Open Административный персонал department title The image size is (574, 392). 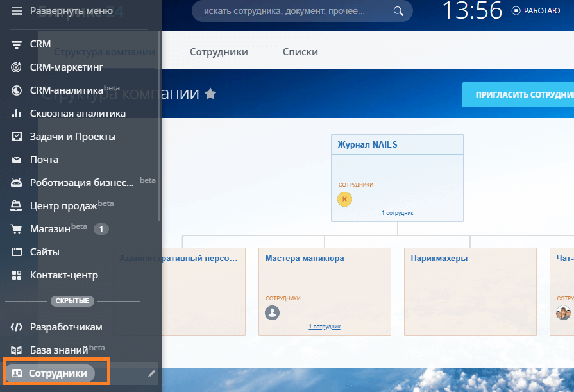pyautogui.click(x=178, y=259)
